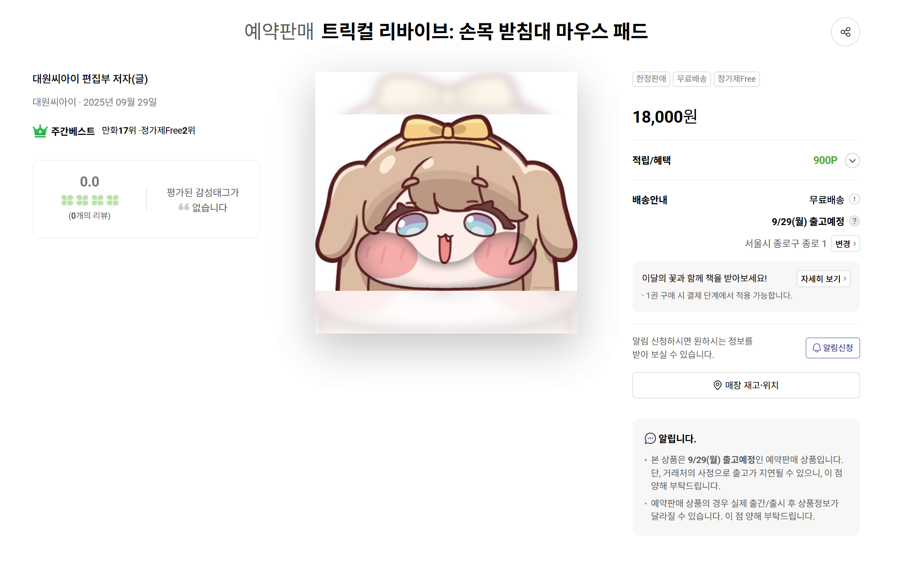Click the weekly best crown icon
917x588 pixels.
click(40, 131)
